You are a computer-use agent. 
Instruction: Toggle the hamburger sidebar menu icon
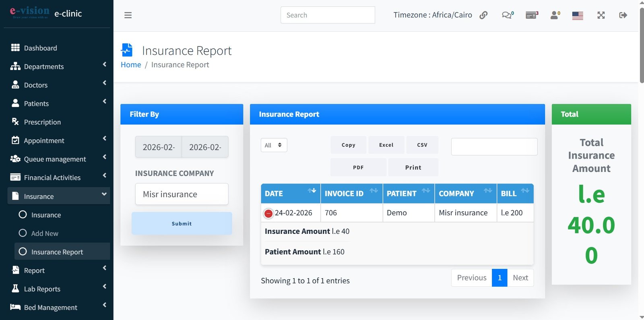pyautogui.click(x=128, y=15)
